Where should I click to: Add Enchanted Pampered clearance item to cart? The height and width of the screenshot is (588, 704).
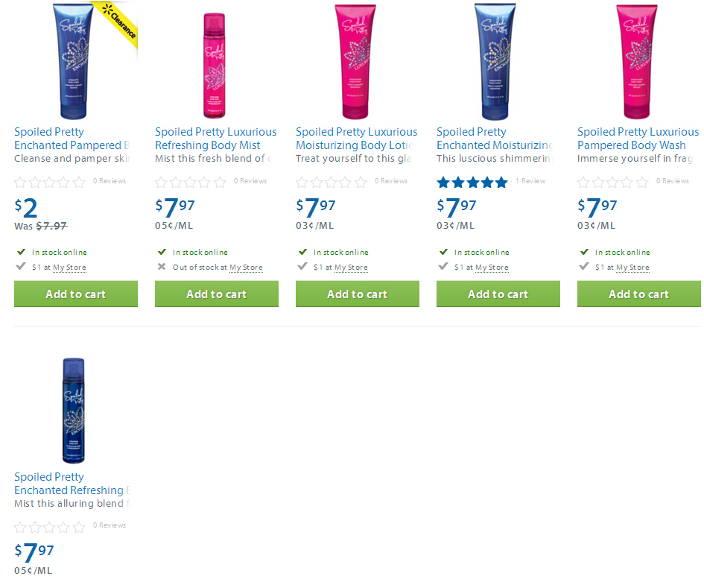point(76,294)
